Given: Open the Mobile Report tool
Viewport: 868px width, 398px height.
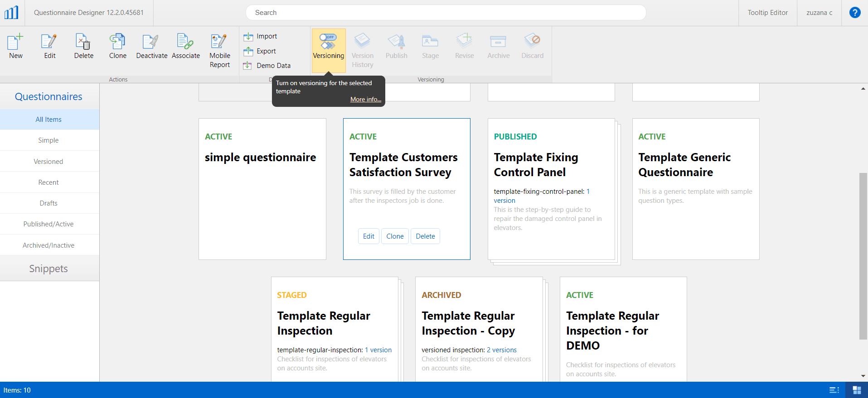Looking at the screenshot, I should [219, 50].
